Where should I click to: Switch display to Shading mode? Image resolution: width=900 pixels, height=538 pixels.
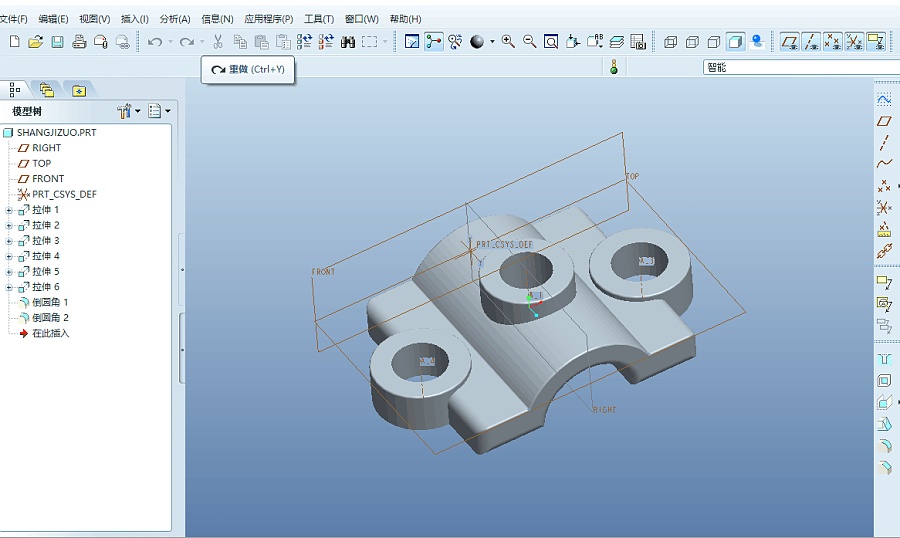coord(735,41)
